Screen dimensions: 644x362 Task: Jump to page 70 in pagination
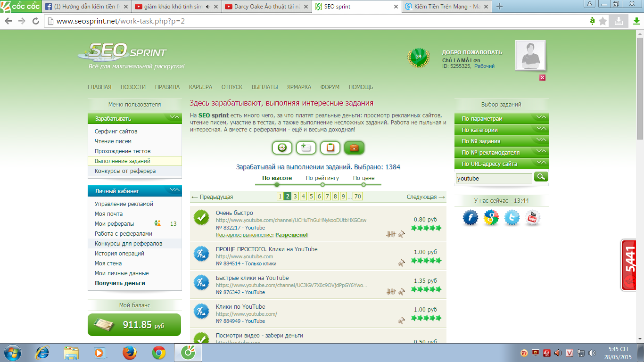(x=357, y=197)
